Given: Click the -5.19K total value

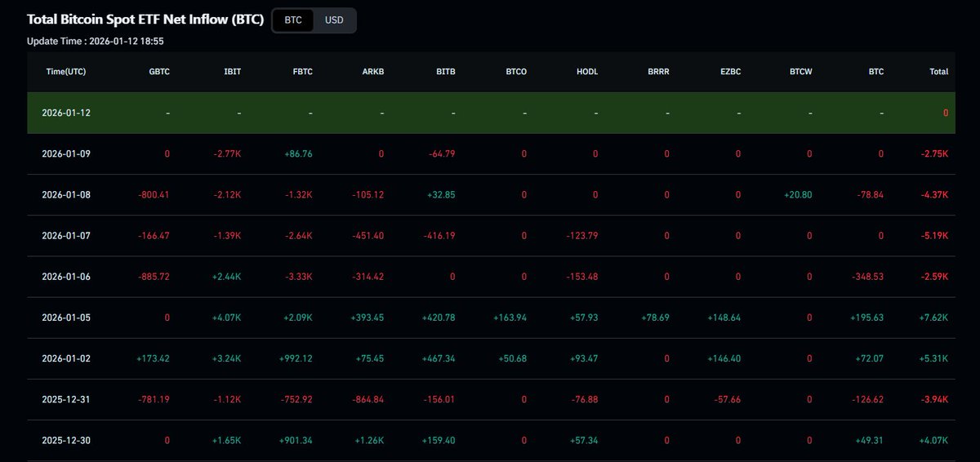Looking at the screenshot, I should pyautogui.click(x=934, y=236).
